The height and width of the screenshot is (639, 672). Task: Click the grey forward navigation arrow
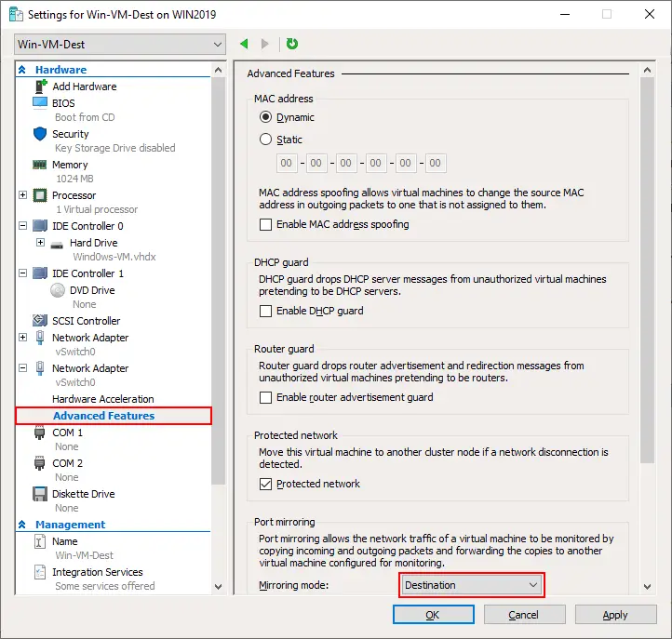265,44
